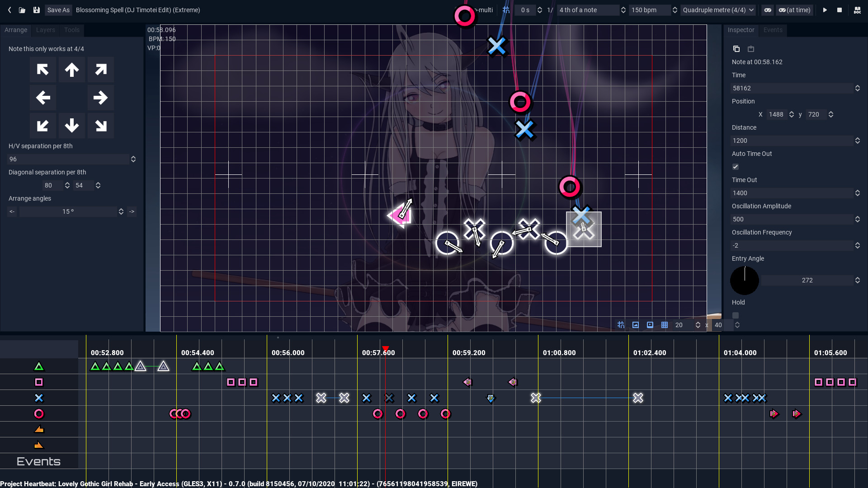Click the timeline snap icon in top toolbar
This screenshot has height=488, width=868.
pyautogui.click(x=506, y=10)
